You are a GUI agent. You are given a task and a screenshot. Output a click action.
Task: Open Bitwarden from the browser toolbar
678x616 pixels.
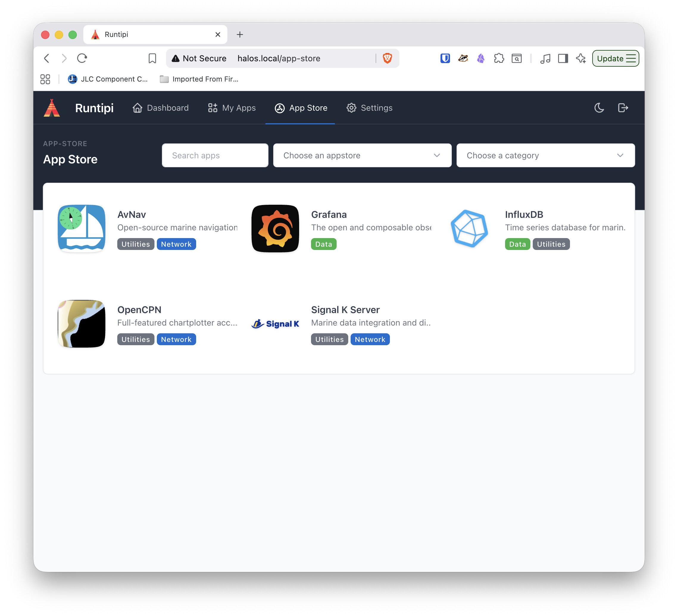(445, 58)
